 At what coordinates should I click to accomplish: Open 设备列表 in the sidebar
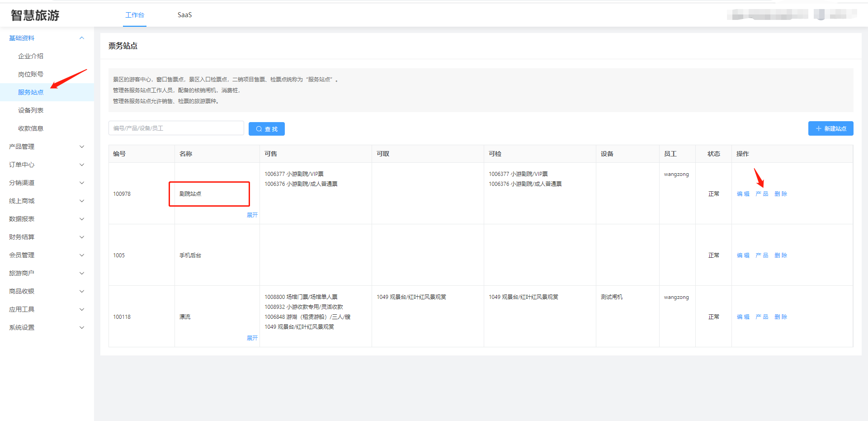click(x=31, y=110)
